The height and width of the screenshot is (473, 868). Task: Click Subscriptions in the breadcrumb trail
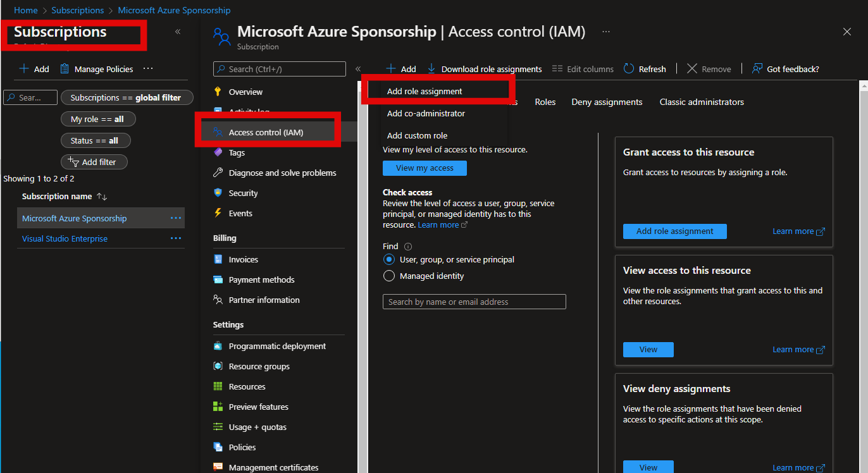pyautogui.click(x=78, y=10)
